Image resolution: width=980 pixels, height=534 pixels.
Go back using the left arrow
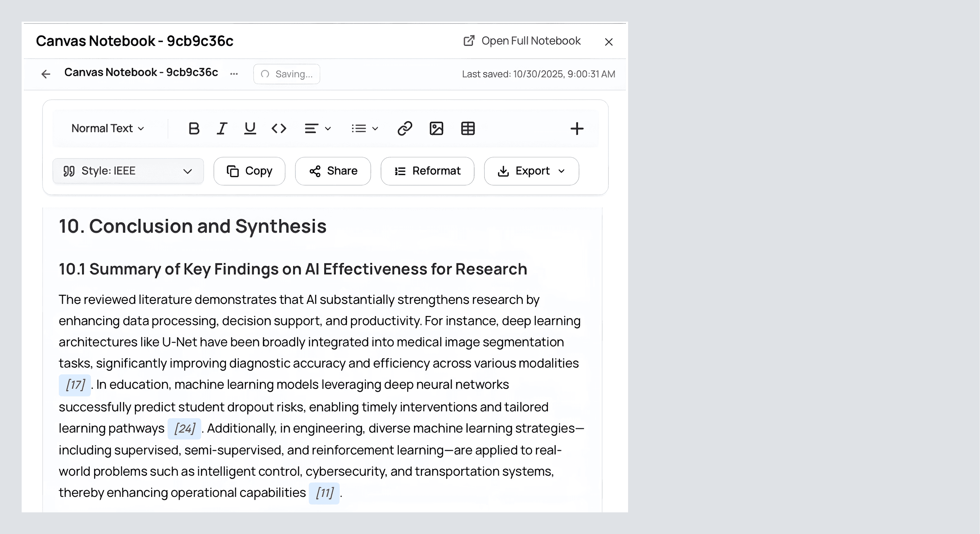46,74
